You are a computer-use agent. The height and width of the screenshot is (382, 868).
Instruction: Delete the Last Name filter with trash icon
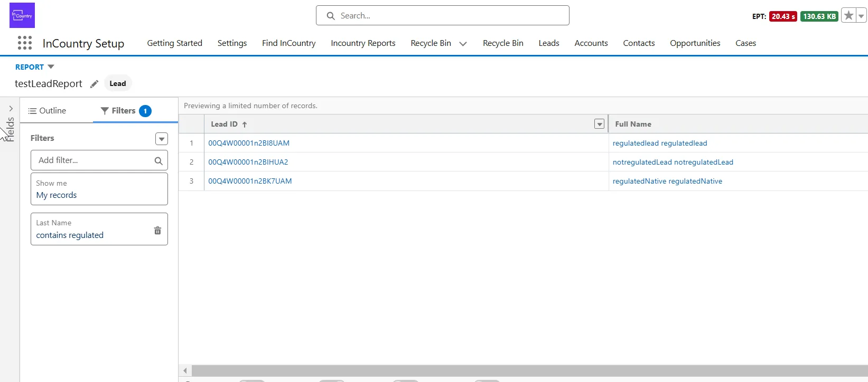pyautogui.click(x=157, y=230)
